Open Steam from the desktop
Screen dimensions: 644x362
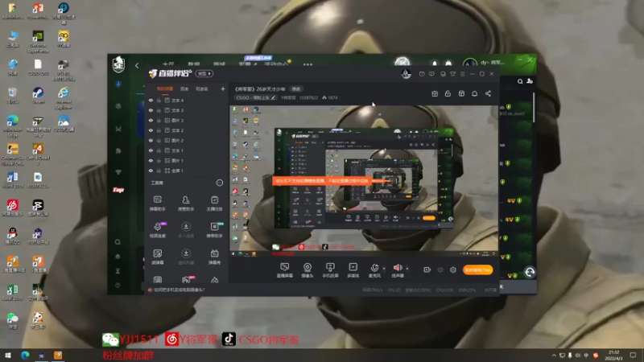(38, 96)
